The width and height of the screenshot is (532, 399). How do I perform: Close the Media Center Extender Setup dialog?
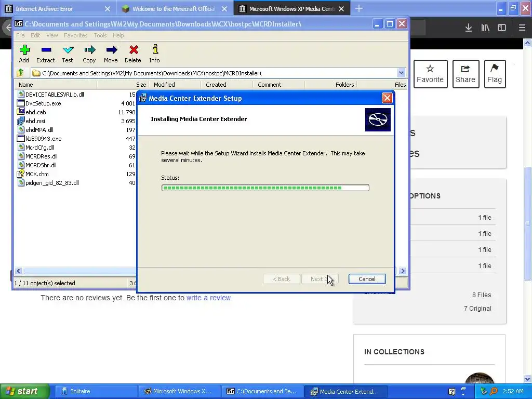(x=387, y=98)
